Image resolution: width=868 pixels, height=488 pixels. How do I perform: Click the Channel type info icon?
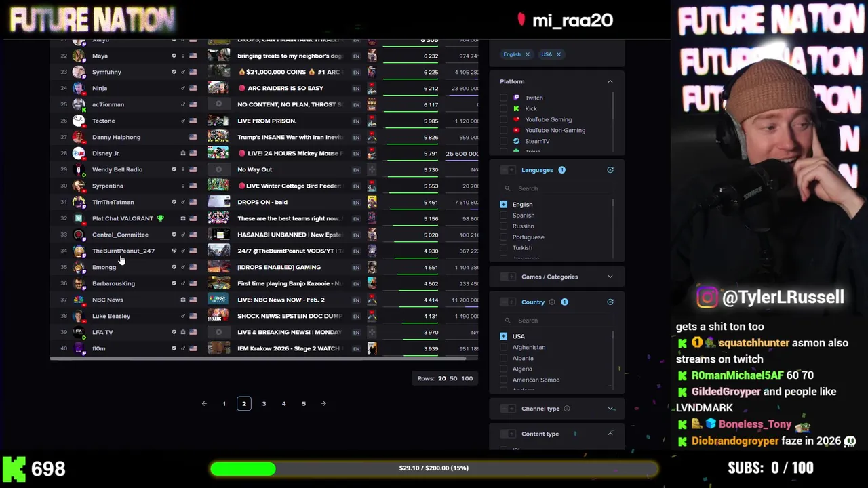(x=567, y=409)
